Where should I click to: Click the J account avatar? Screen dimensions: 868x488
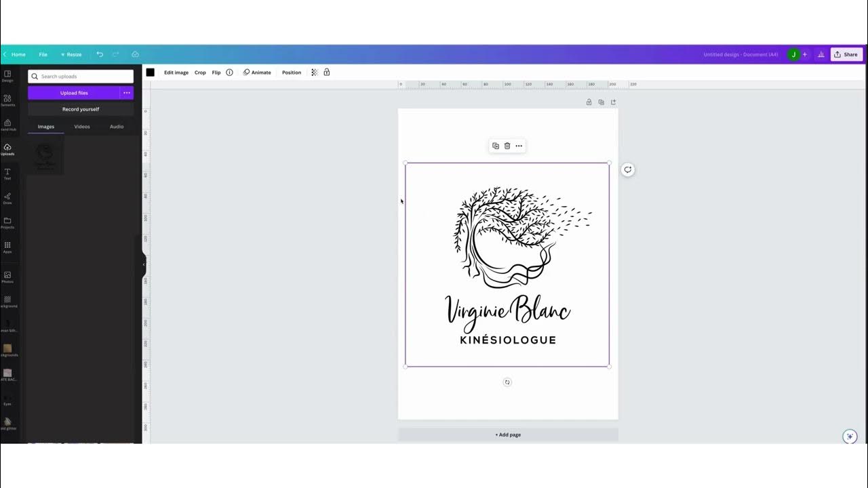(793, 54)
